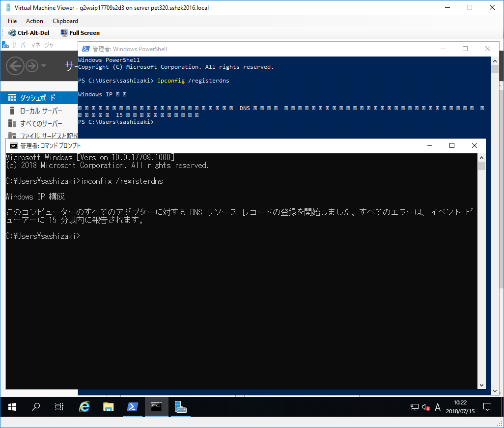Unmute audio via the tray speaker icon
The image size is (504, 428).
pyautogui.click(x=425, y=407)
